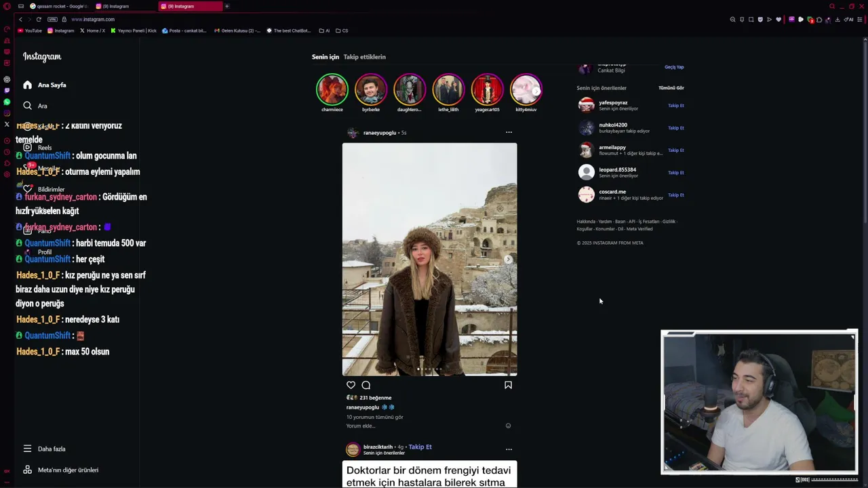Switch to the first Instagram browser tab
The image size is (868, 488).
pos(124,6)
